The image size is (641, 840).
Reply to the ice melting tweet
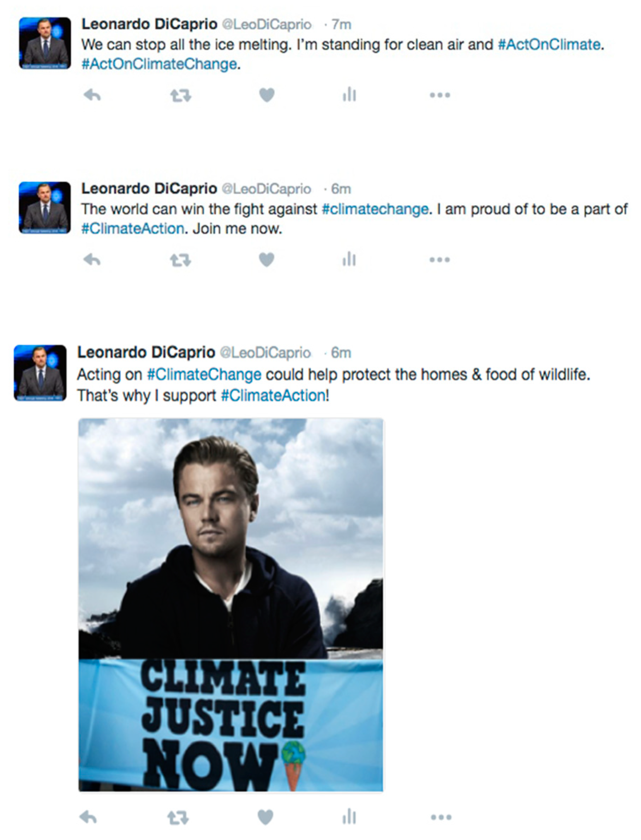(x=92, y=95)
